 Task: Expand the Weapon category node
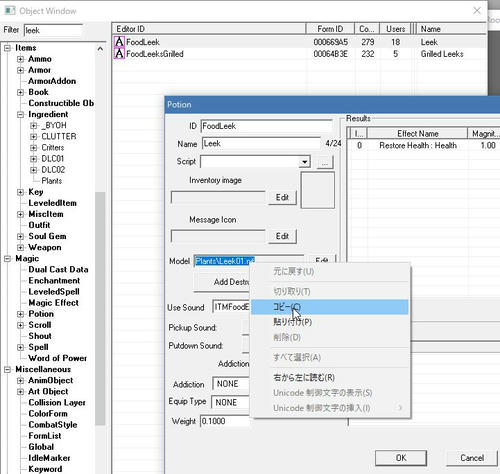[x=21, y=247]
